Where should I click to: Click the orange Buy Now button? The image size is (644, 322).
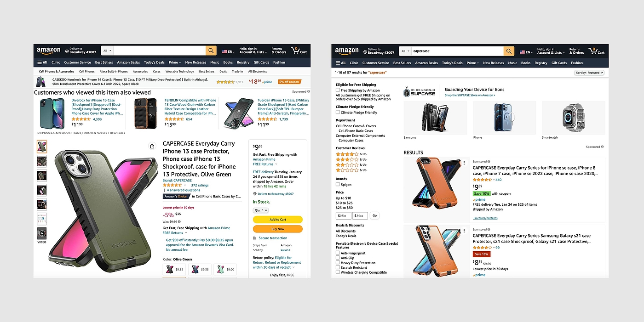pyautogui.click(x=278, y=229)
